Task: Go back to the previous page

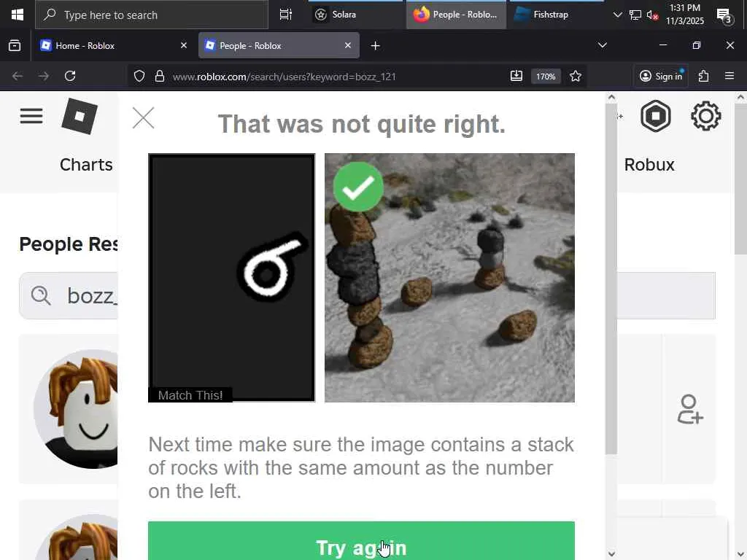Action: point(18,76)
